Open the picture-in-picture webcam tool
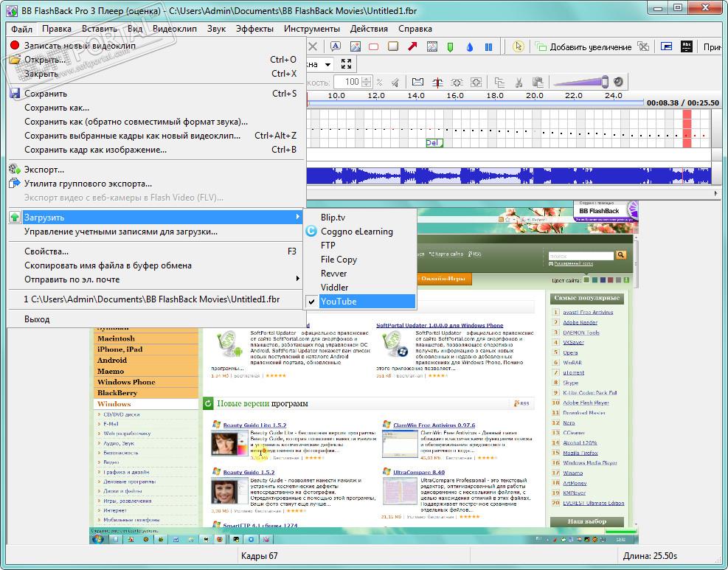Viewport: 728px width, 570px height. [x=666, y=46]
